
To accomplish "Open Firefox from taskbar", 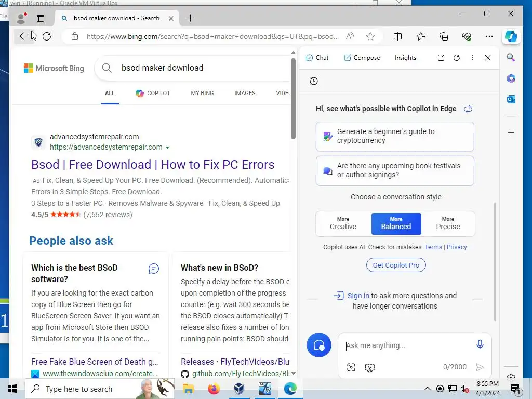I will tap(214, 389).
